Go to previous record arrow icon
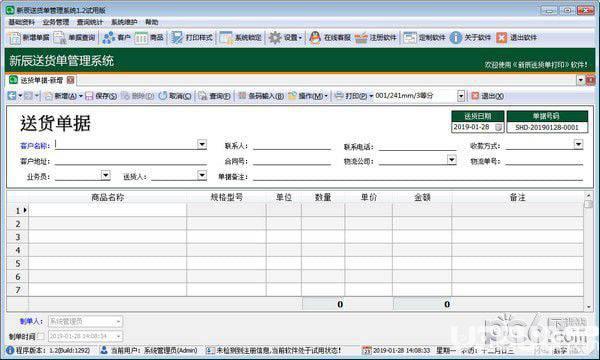Viewport: 600px width, 360px height. (x=12, y=96)
